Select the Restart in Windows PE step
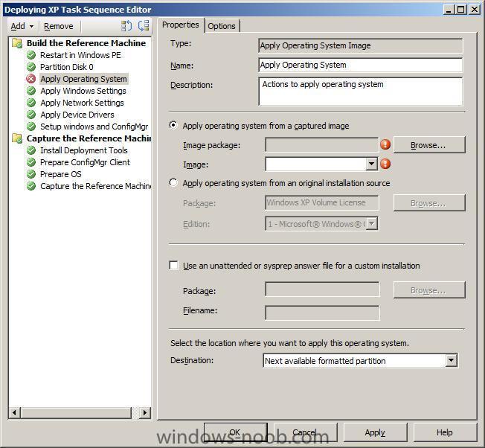Image resolution: width=485 pixels, height=448 pixels. click(x=80, y=55)
